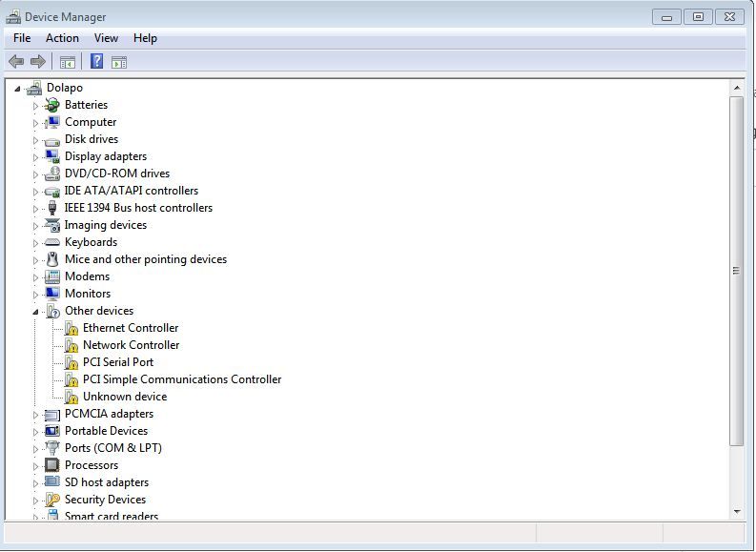756x552 pixels.
Task: Click the IEEE 1394 Bus host controllers icon
Action: tap(52, 208)
